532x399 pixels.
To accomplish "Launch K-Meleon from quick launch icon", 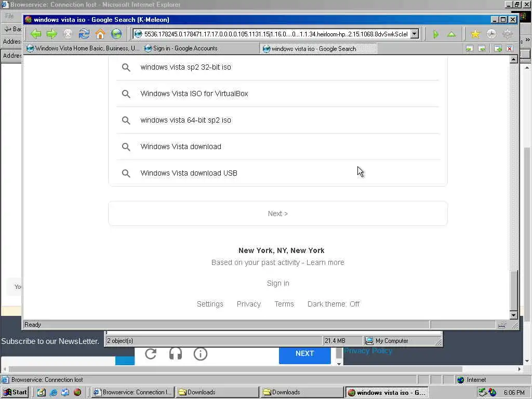I will click(77, 392).
